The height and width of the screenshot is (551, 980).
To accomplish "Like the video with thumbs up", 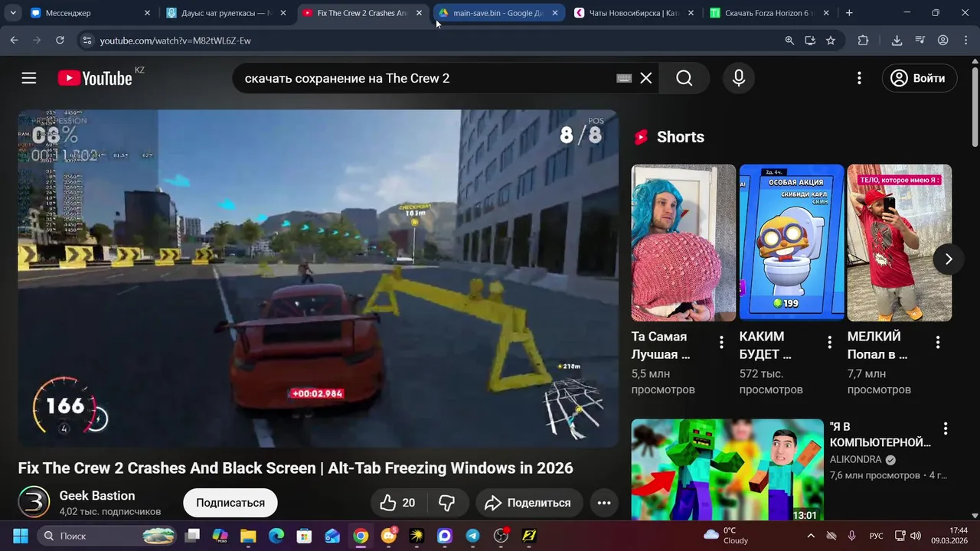I will click(397, 503).
